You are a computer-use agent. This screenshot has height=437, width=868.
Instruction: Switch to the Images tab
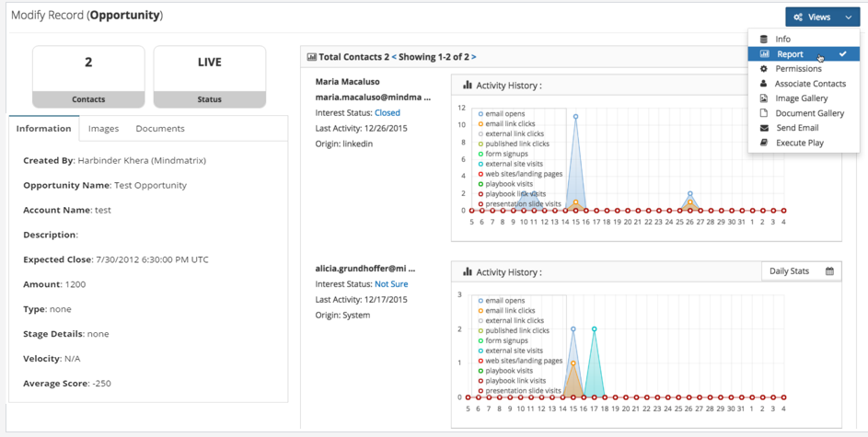click(x=103, y=129)
